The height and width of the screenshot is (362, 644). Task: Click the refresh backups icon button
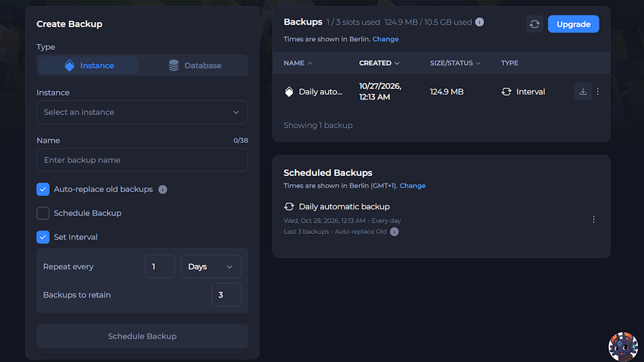534,24
